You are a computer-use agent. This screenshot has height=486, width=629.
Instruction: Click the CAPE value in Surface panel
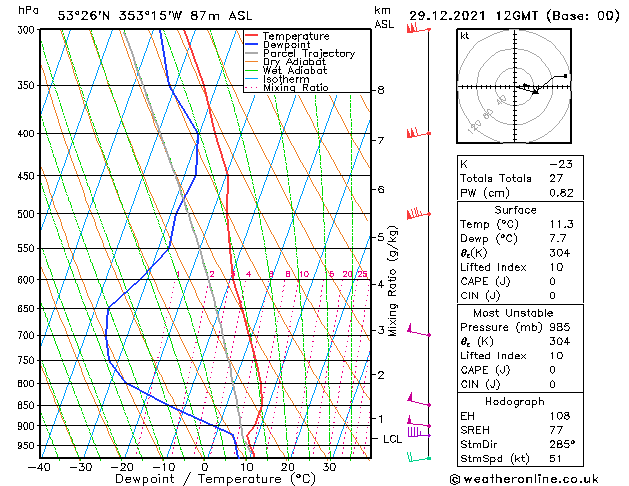pos(553,281)
